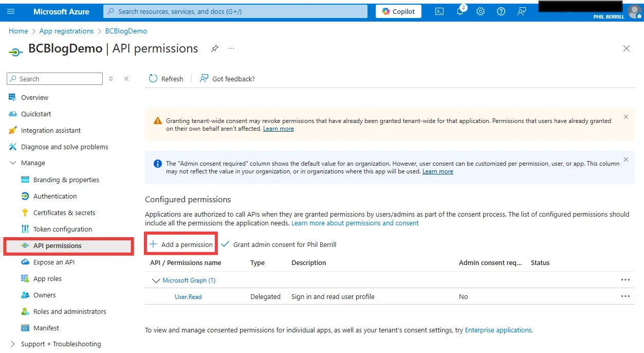This screenshot has height=353, width=644.
Task: Click the Status column header
Action: click(540, 262)
